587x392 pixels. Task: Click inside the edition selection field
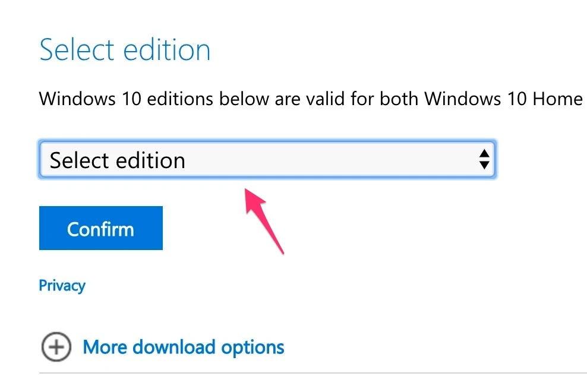pos(267,159)
